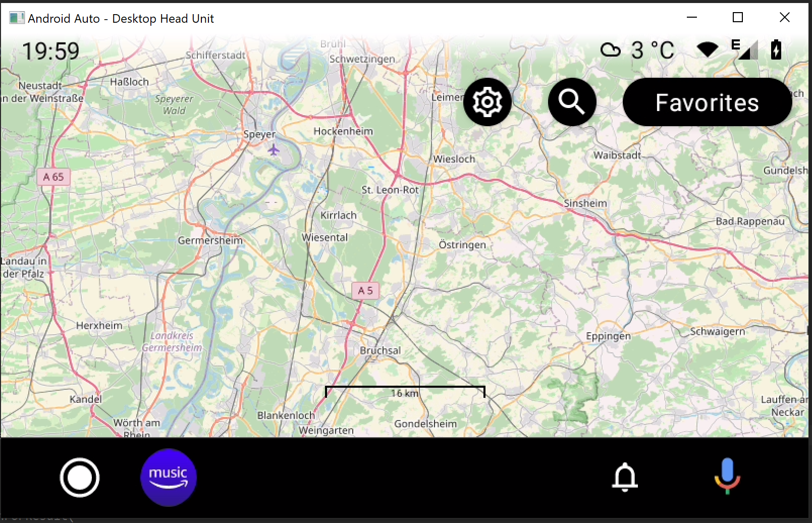The height and width of the screenshot is (523, 812).
Task: Launch Amazon Music from the bottom bar
Action: (168, 477)
